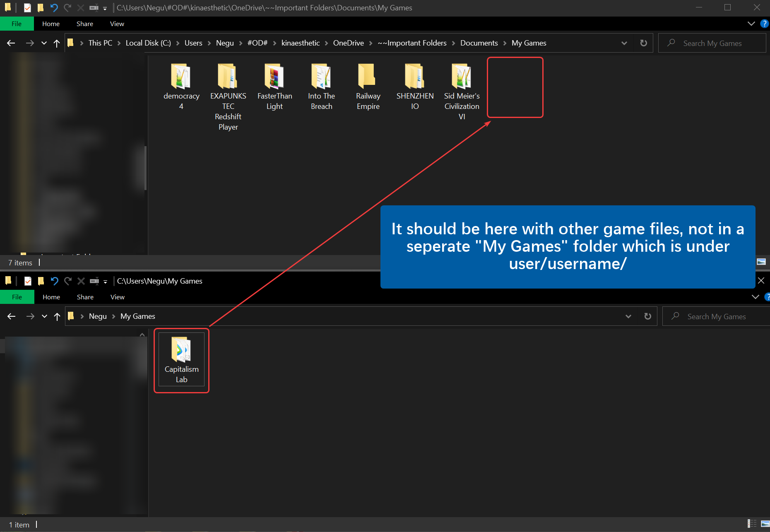The height and width of the screenshot is (532, 770).
Task: Open the FasterThan Light folder
Action: [x=275, y=87]
